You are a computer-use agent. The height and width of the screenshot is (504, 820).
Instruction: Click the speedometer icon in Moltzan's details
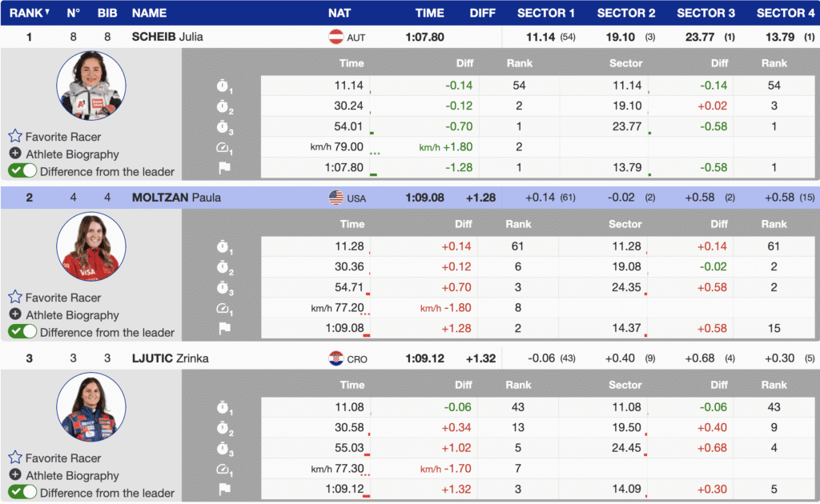(224, 308)
